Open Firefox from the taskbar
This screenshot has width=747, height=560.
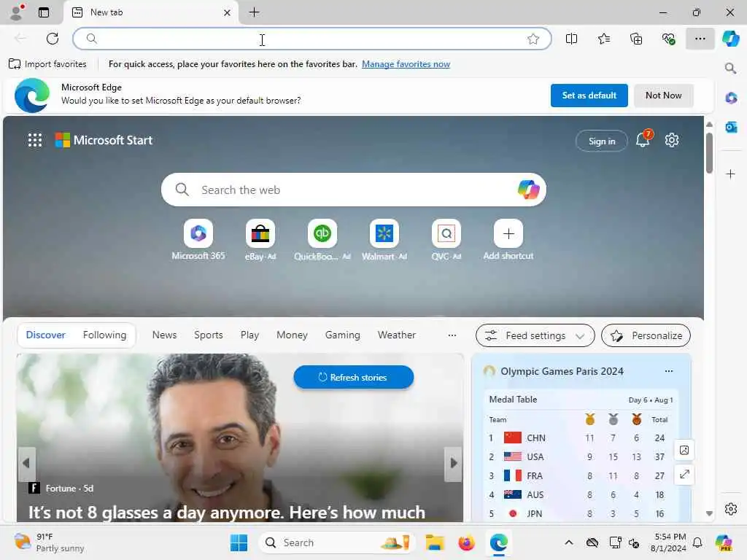466,542
